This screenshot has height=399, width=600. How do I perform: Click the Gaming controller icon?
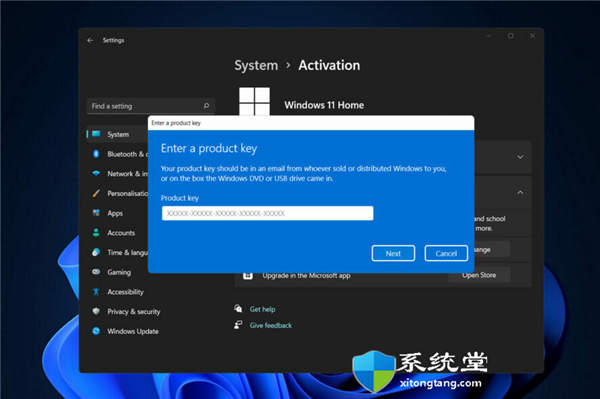click(96, 272)
